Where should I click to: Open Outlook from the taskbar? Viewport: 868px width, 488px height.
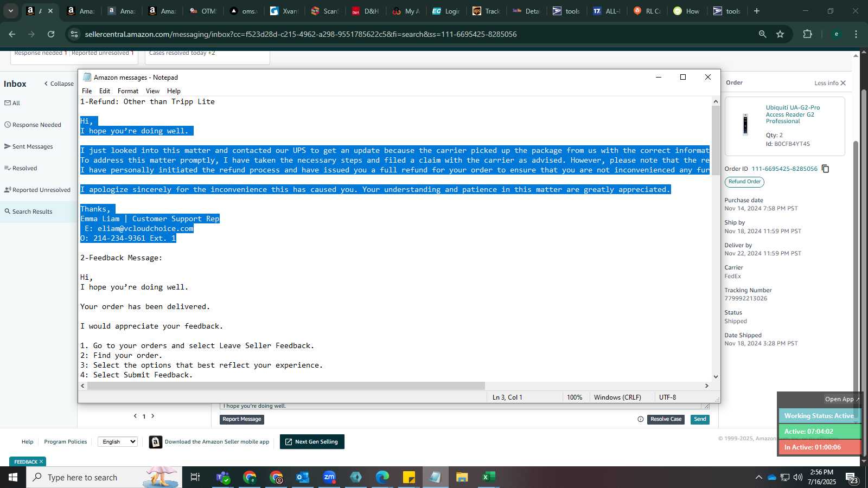click(x=302, y=477)
